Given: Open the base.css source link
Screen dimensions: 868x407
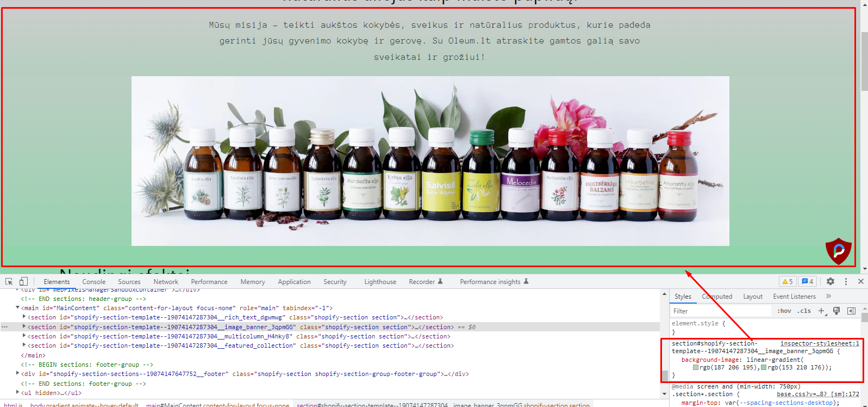Looking at the screenshot, I should pyautogui.click(x=818, y=394).
